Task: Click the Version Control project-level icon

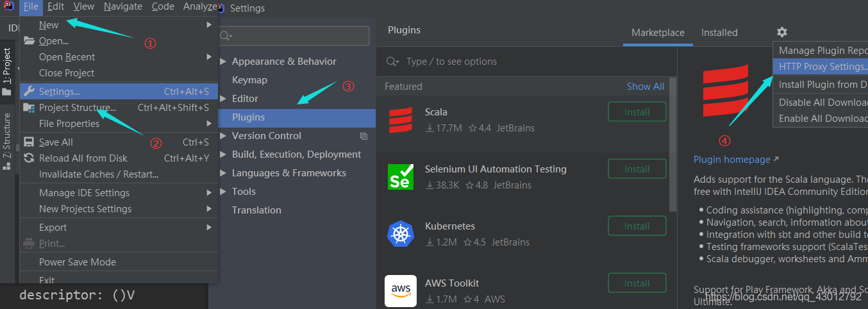Action: tap(363, 136)
